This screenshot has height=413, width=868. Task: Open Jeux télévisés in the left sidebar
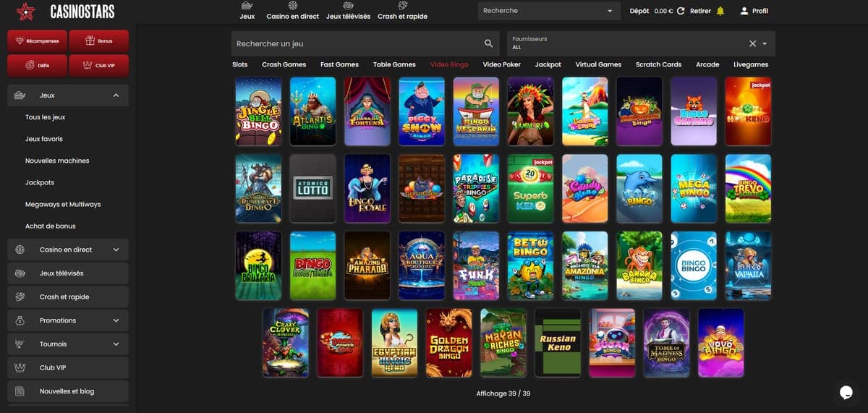68,273
